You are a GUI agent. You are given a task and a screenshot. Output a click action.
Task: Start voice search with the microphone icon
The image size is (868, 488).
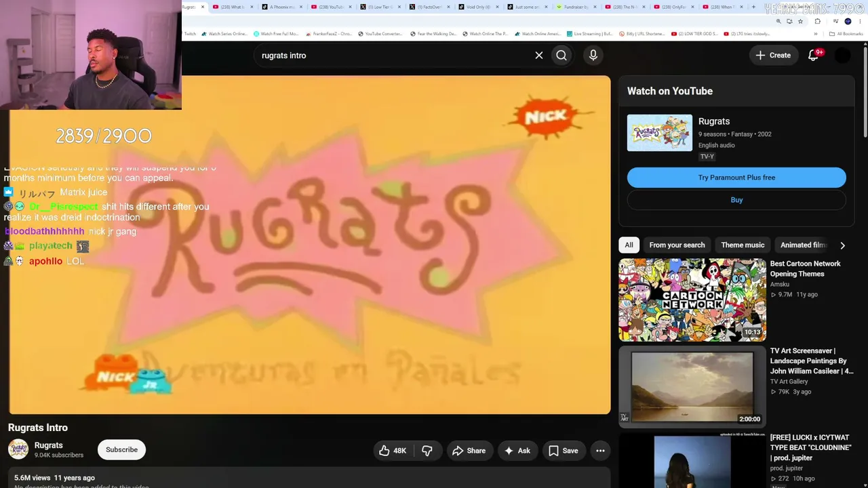click(x=593, y=56)
